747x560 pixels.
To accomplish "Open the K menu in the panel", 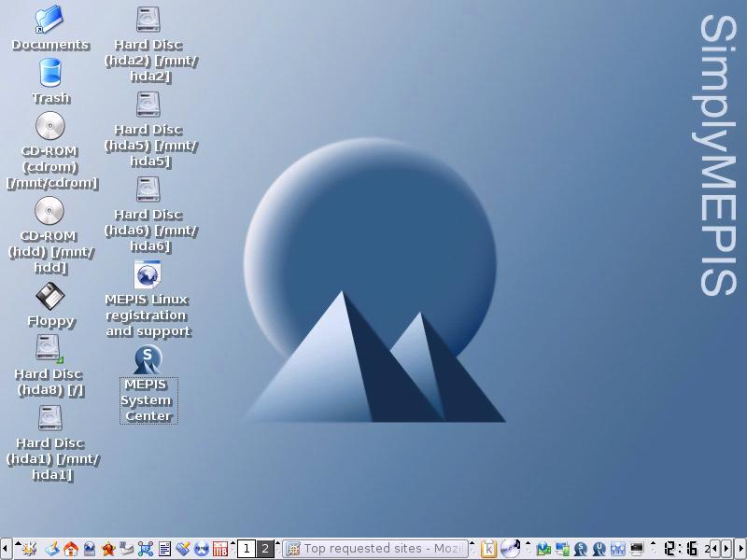I will [29, 549].
